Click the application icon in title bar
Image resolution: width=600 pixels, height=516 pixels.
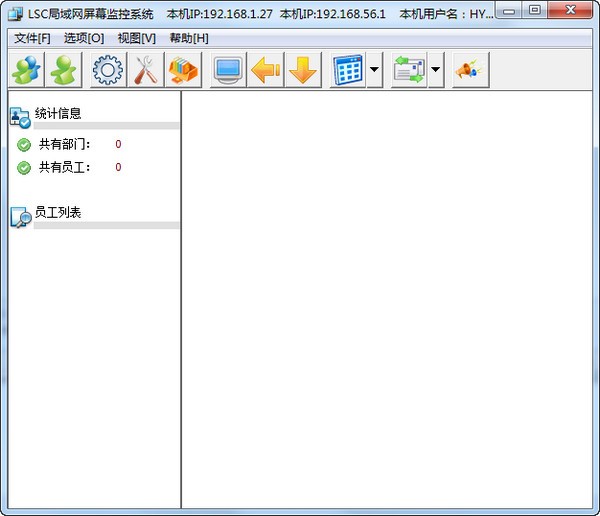coord(16,14)
